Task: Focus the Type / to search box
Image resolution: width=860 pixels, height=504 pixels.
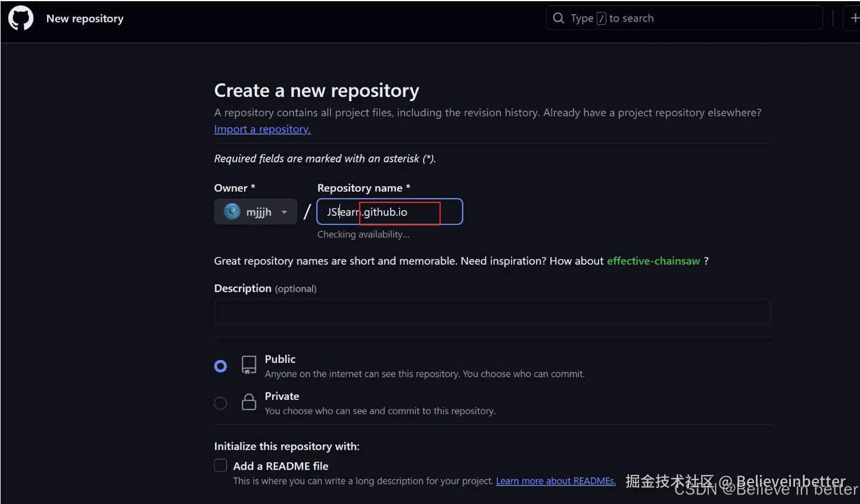Action: 684,18
